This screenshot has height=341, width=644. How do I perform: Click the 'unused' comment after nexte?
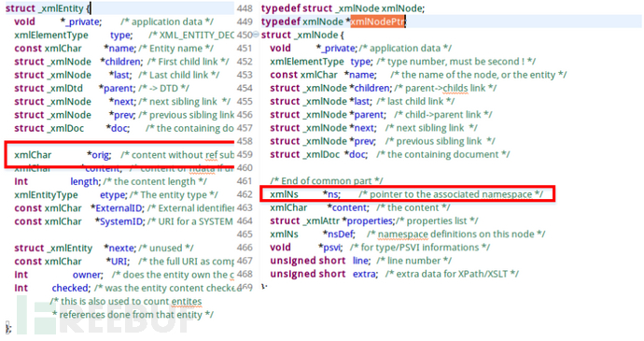point(166,248)
